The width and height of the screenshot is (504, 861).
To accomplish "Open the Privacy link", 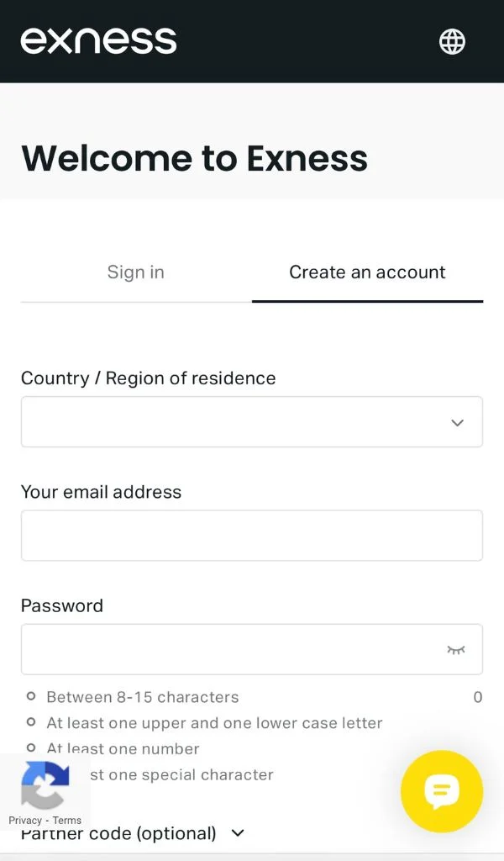I will (x=25, y=821).
